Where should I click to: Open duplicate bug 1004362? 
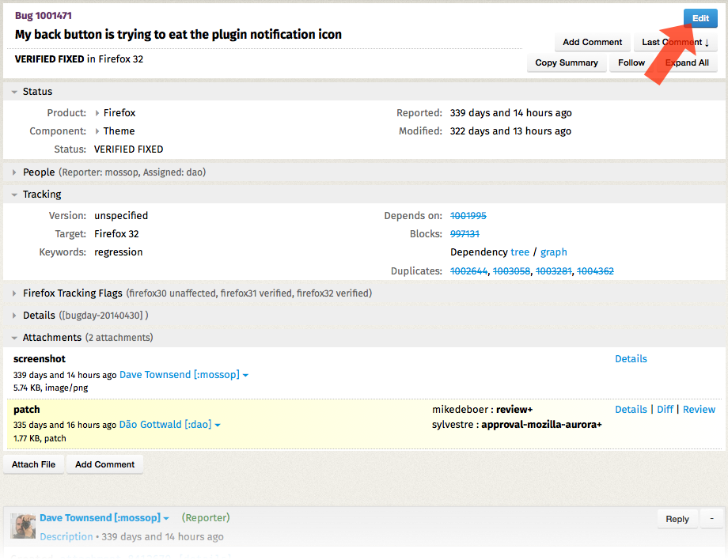click(595, 271)
